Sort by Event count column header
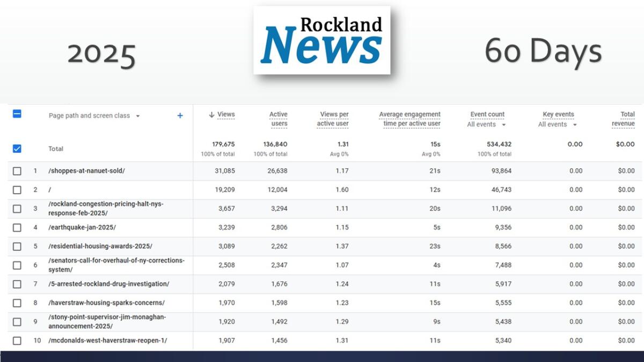The image size is (644, 362). (487, 114)
